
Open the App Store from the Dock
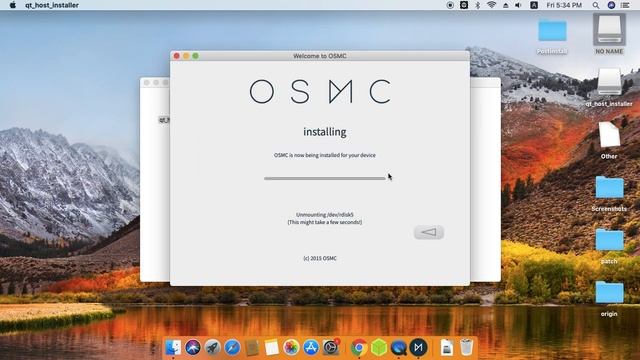(311, 347)
